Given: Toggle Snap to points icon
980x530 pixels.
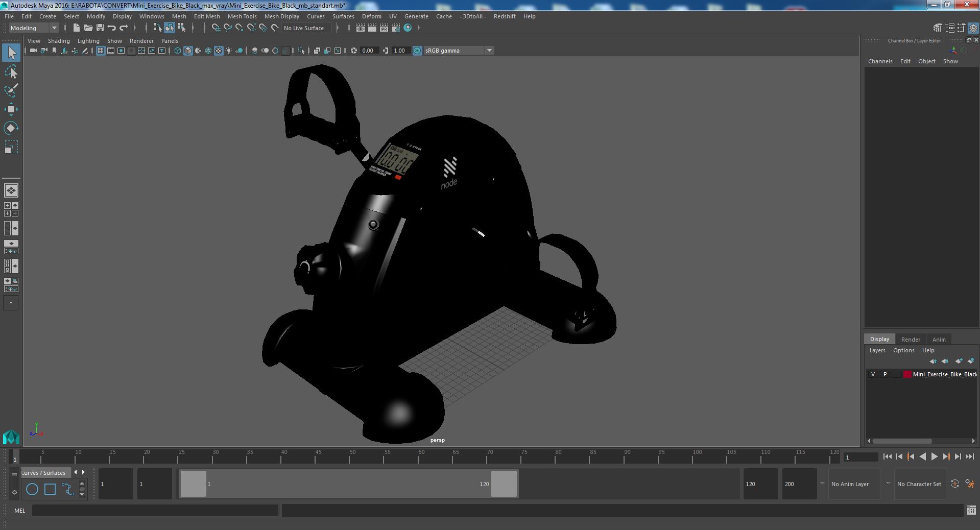Looking at the screenshot, I should pyautogui.click(x=240, y=28).
